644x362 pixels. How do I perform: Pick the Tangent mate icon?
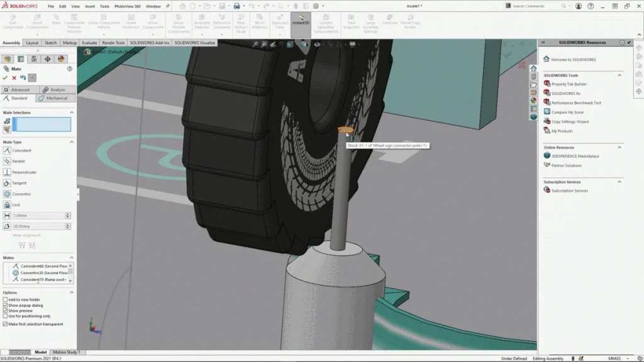click(7, 183)
